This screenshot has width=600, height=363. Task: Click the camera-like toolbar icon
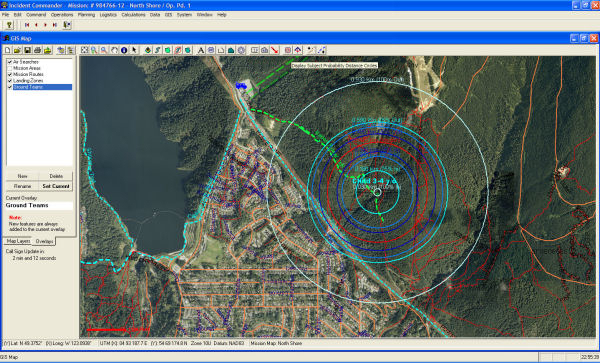(264, 50)
